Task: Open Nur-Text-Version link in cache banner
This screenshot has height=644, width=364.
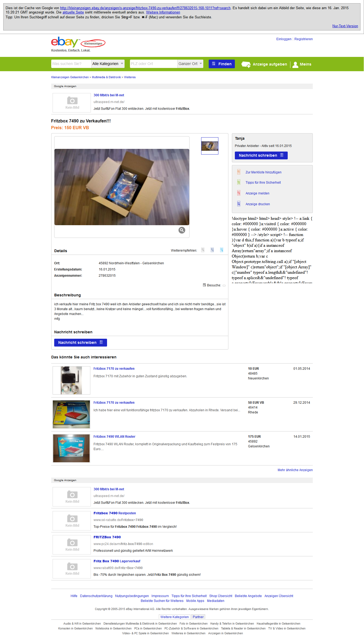Action: [x=345, y=26]
